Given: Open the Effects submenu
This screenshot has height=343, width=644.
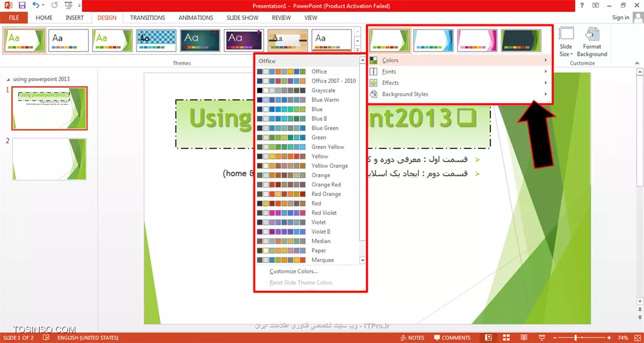Looking at the screenshot, I should tap(459, 83).
